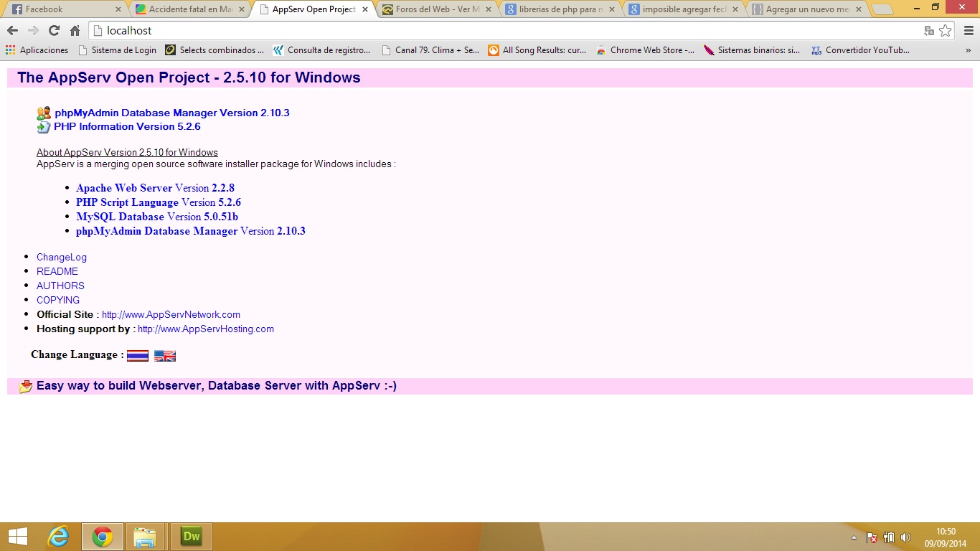980x551 pixels.
Task: Open a new tab button
Action: [x=882, y=10]
